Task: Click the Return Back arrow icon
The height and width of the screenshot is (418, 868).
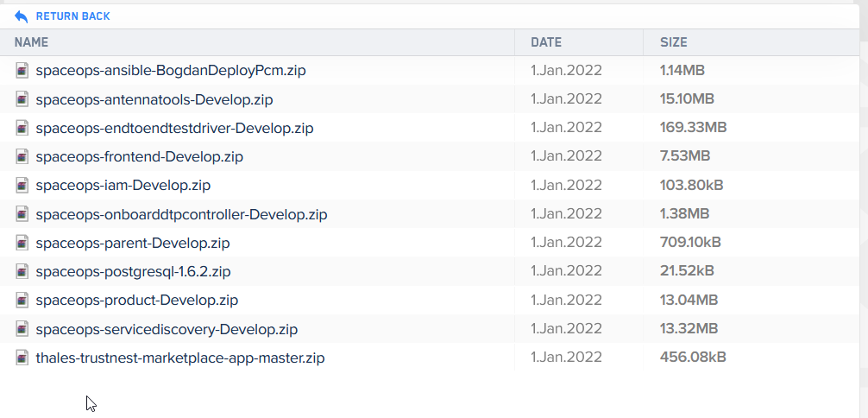Action: tap(22, 16)
